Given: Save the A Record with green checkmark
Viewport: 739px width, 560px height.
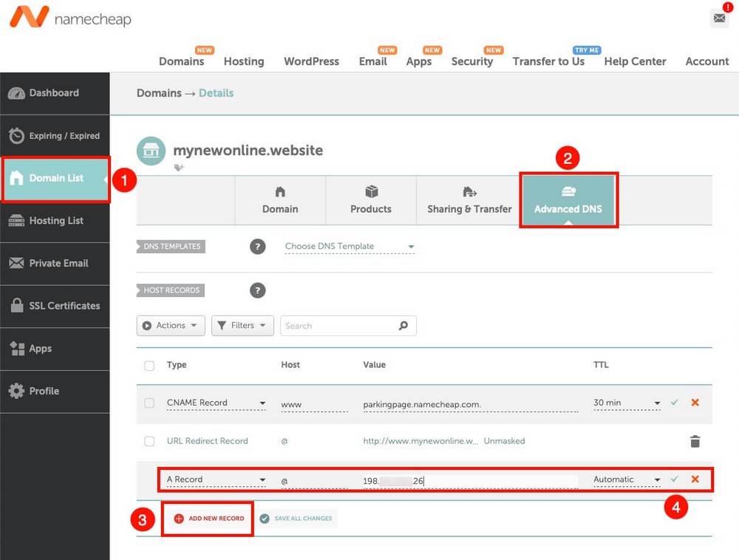Looking at the screenshot, I should click(675, 479).
